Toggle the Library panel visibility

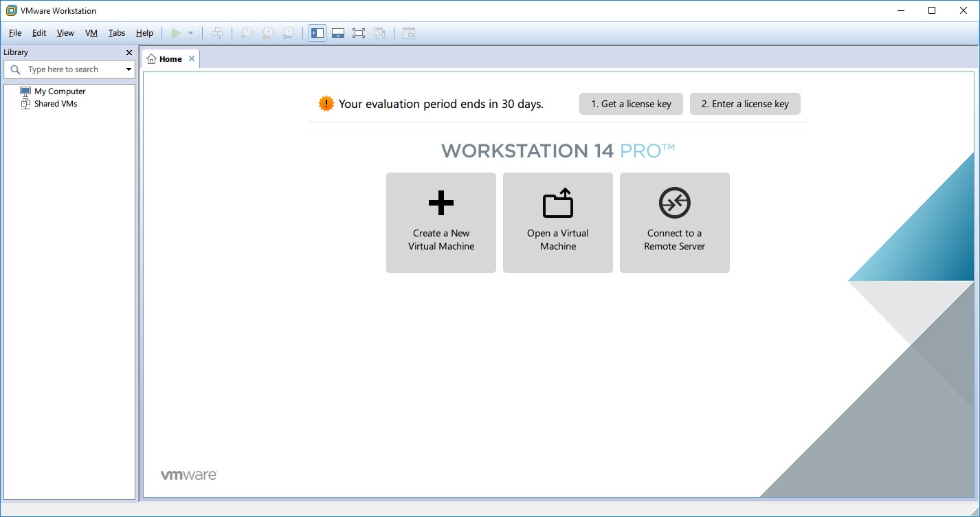317,32
